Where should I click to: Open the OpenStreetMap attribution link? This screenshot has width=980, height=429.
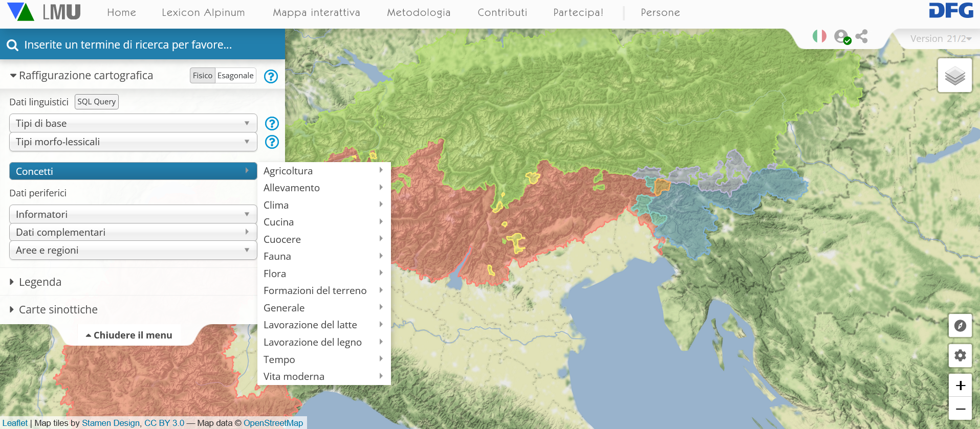click(273, 423)
